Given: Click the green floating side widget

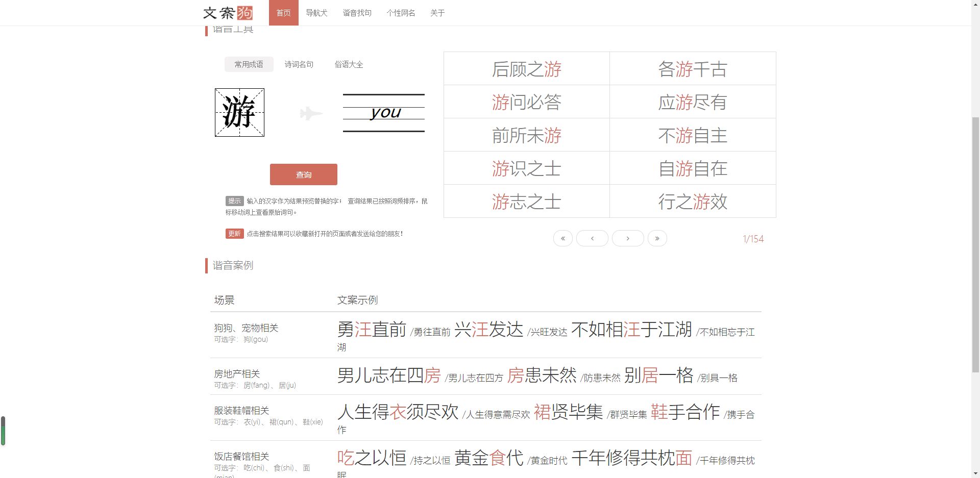Looking at the screenshot, I should pyautogui.click(x=3, y=431).
